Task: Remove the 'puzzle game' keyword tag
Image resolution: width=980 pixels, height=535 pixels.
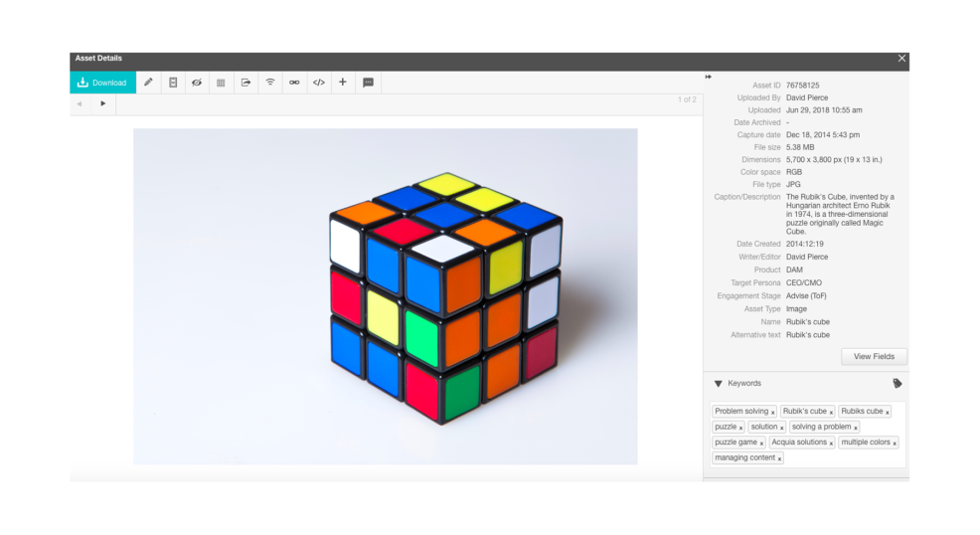Action: tap(761, 444)
